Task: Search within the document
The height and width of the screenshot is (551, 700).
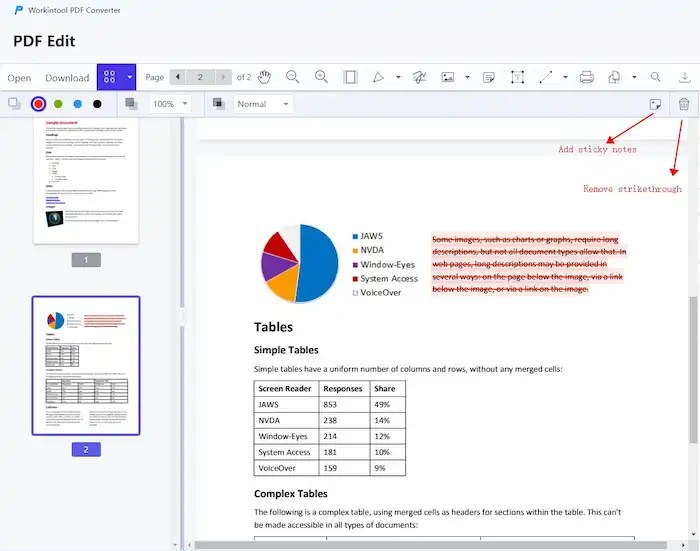Action: [655, 77]
